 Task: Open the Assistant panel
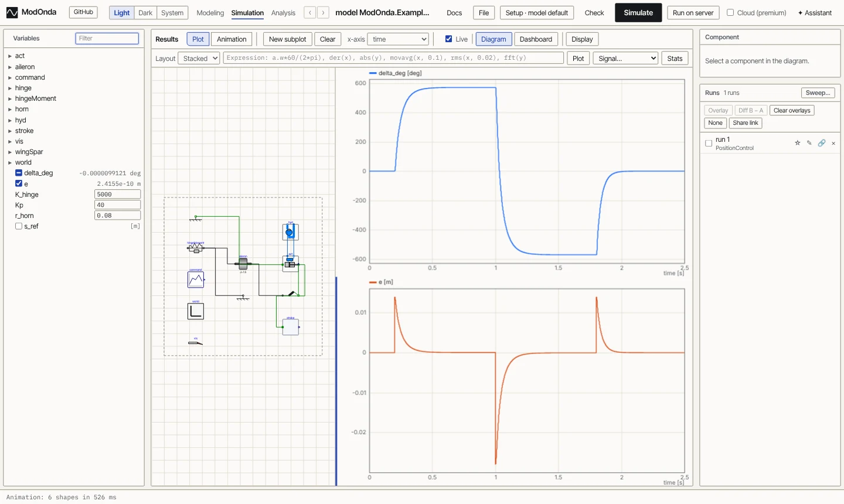(815, 13)
